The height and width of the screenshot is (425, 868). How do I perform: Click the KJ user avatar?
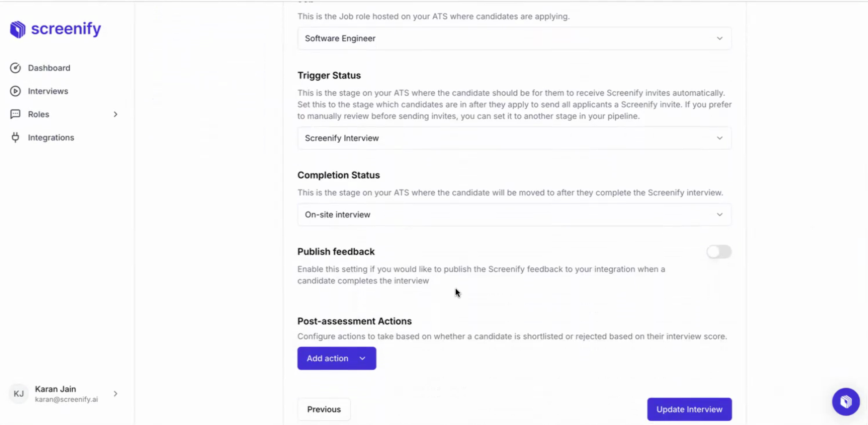tap(19, 394)
